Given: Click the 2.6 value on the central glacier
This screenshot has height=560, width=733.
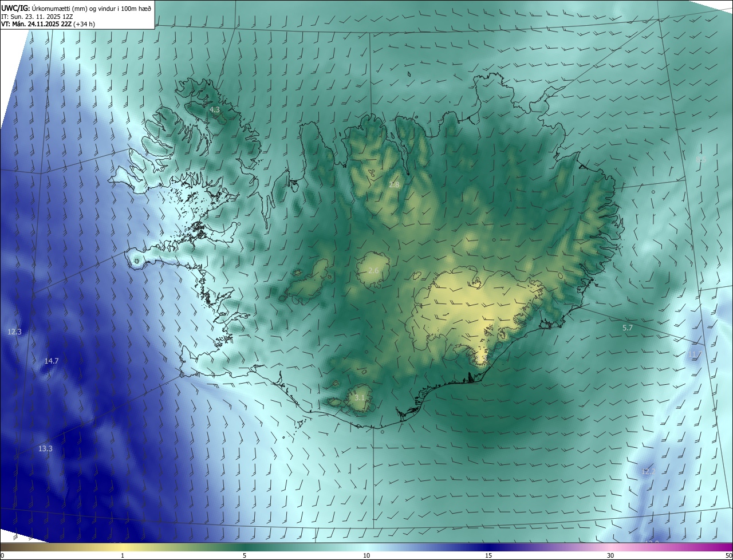Looking at the screenshot, I should 373,270.
